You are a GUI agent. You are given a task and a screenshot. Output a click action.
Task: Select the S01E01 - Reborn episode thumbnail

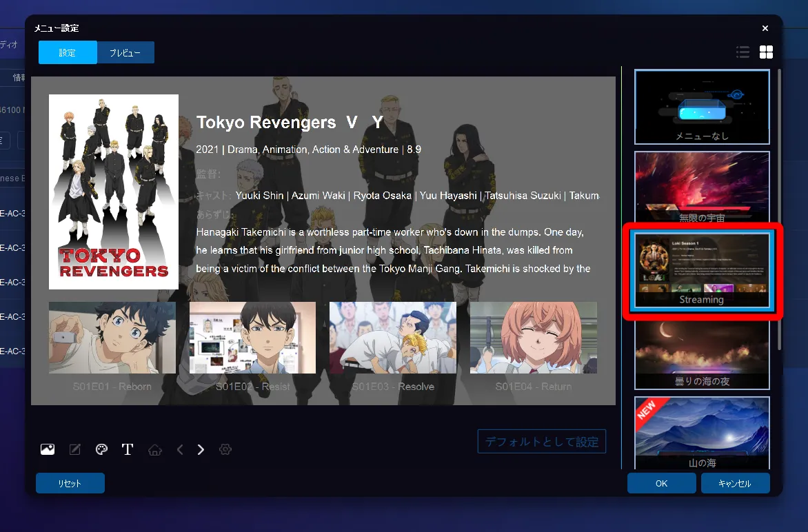112,338
